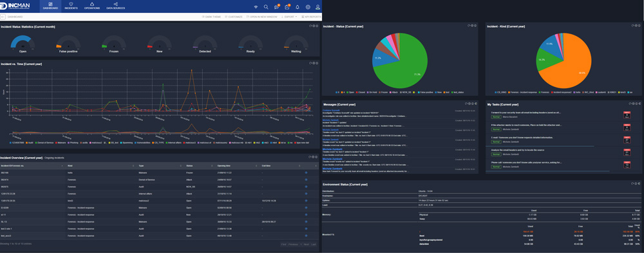The height and width of the screenshot is (253, 644).
Task: Click the Waiting gauge
Action: tap(296, 44)
